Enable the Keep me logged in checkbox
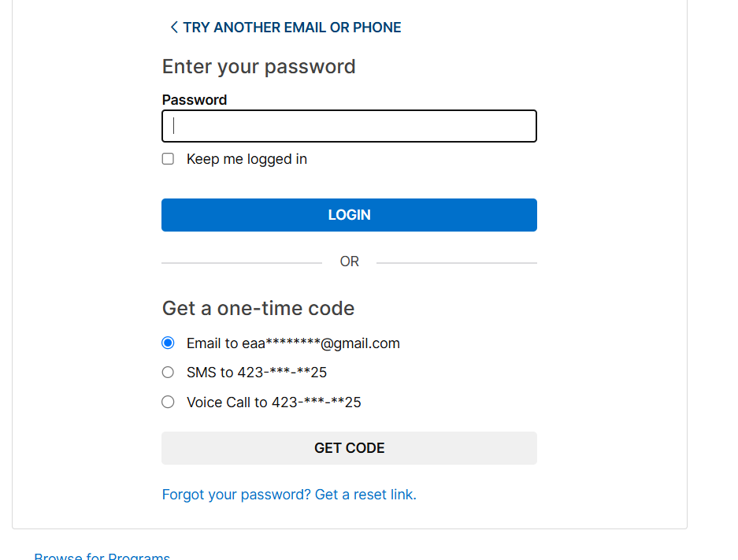Image resolution: width=738 pixels, height=560 pixels. point(168,159)
